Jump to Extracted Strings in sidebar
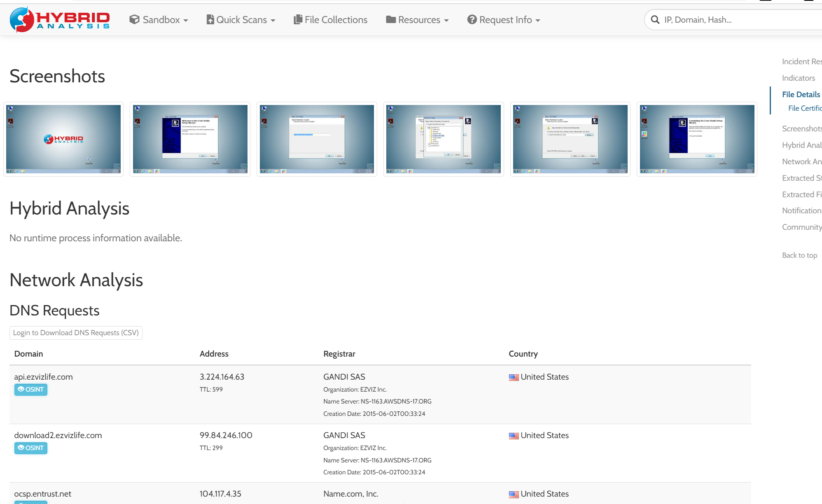The width and height of the screenshot is (822, 504). (x=802, y=178)
